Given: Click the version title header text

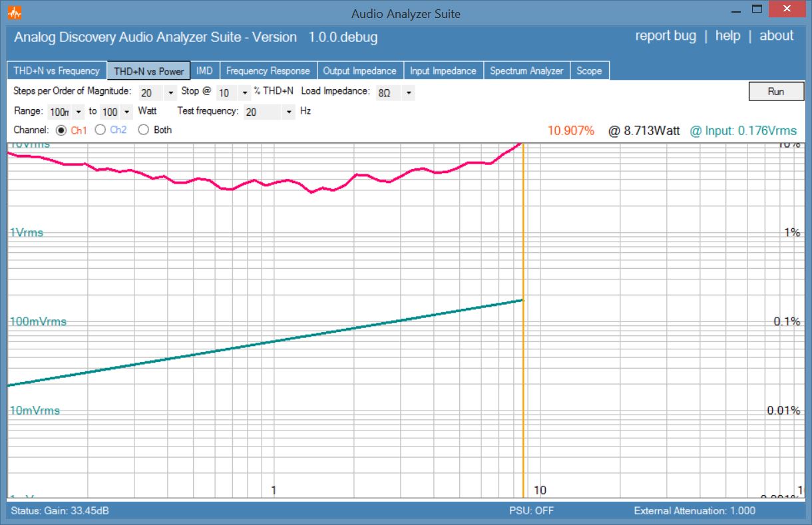Looking at the screenshot, I should pyautogui.click(x=196, y=37).
